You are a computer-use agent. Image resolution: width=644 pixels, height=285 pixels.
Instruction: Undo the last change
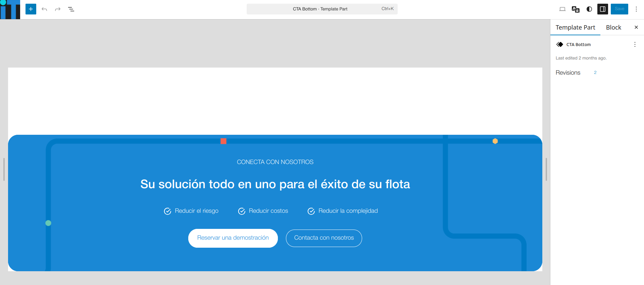coord(44,9)
